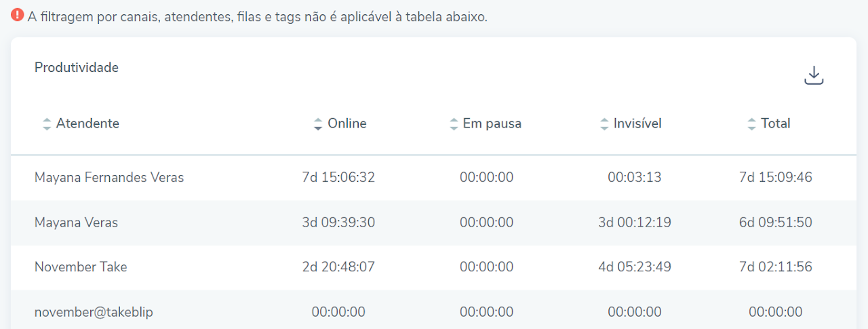The width and height of the screenshot is (868, 329).
Task: Sort table by Atendente column arrows
Action: pos(47,124)
